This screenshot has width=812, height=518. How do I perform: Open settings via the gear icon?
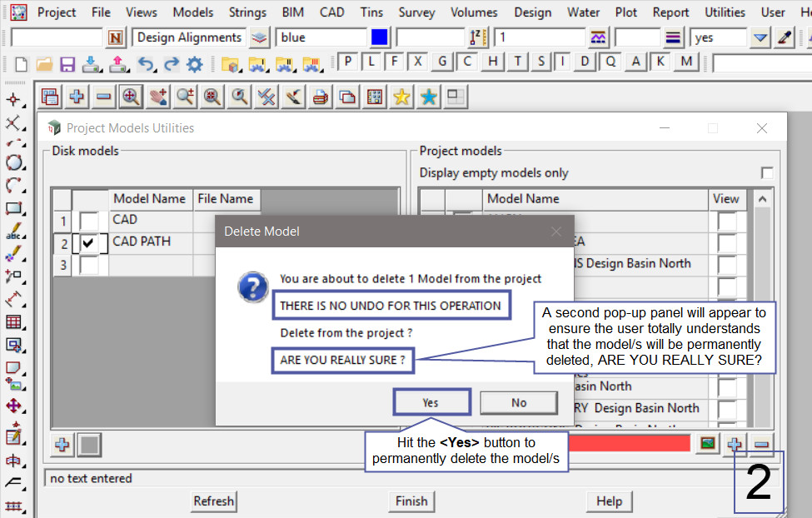195,64
